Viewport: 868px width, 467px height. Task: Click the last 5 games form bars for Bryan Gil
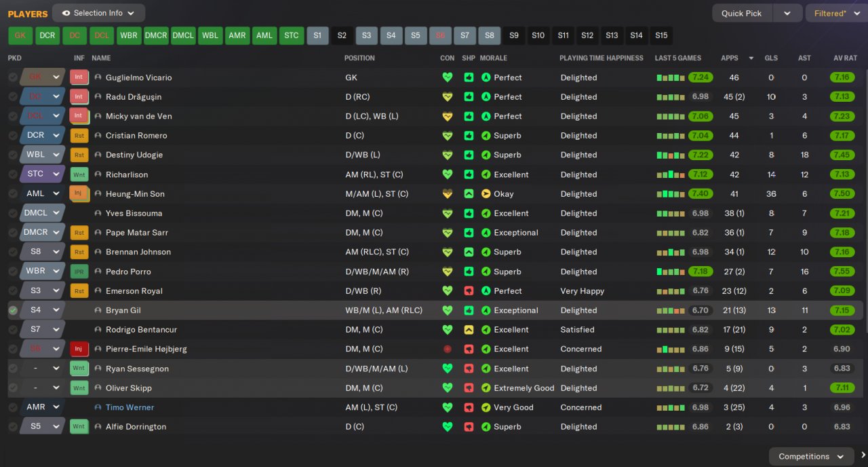click(x=671, y=310)
